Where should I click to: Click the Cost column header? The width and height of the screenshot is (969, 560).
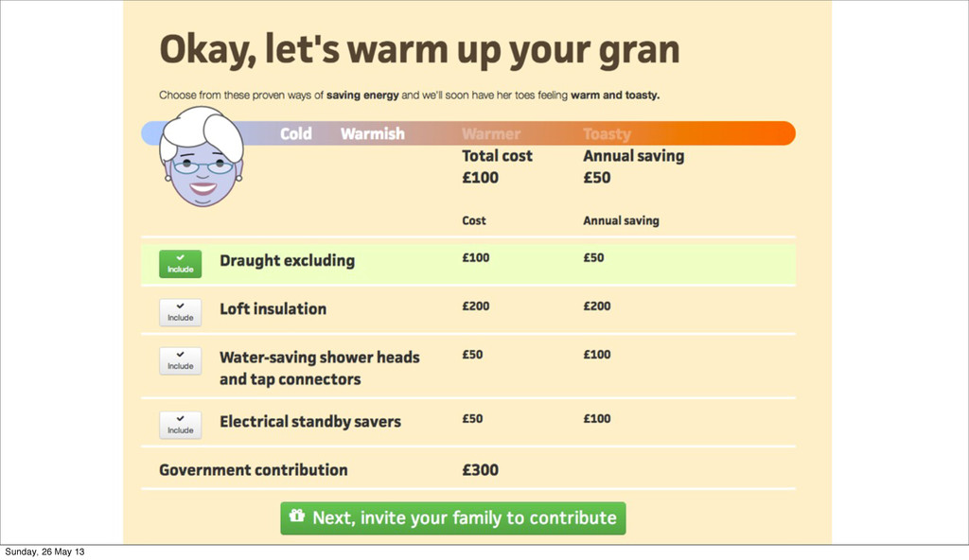[474, 220]
